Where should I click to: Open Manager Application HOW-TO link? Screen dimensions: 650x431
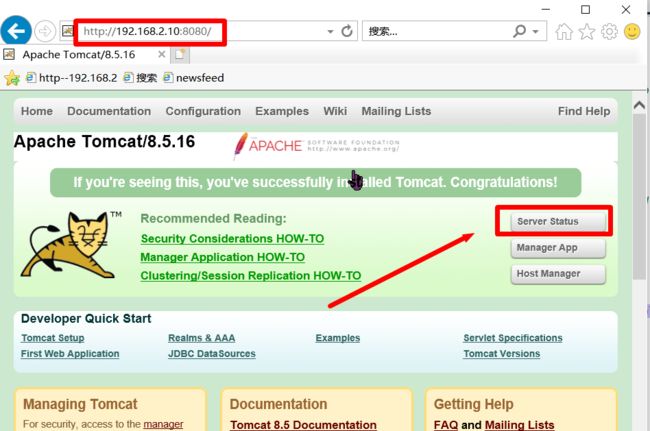[x=223, y=257]
